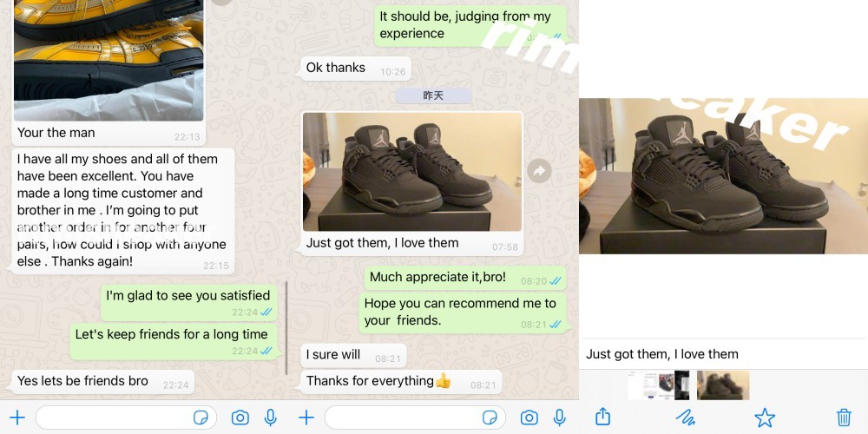Tap microphone icon in left chat
This screenshot has height=434, width=868.
point(270,418)
